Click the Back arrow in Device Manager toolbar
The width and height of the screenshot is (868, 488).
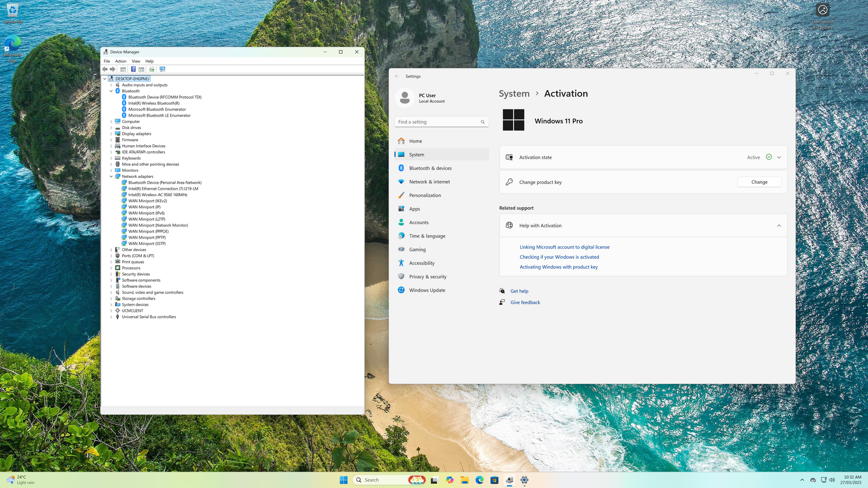[x=105, y=69]
